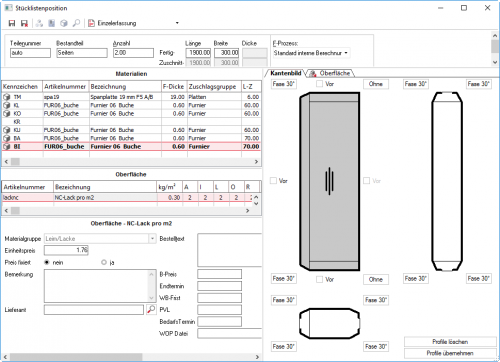This screenshot has width=500, height=362.
Task: Click the Profile löschen button
Action: [x=450, y=342]
